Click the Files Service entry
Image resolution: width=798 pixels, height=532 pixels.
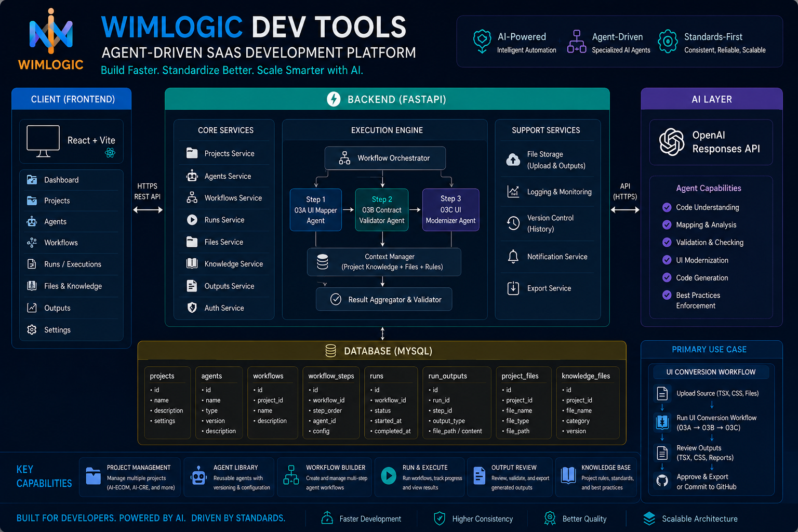pos(224,242)
